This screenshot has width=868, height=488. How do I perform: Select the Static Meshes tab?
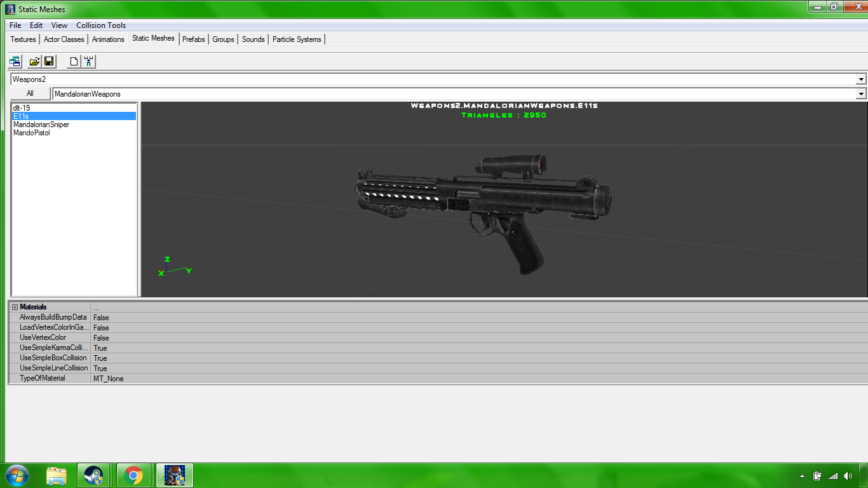[x=153, y=38]
